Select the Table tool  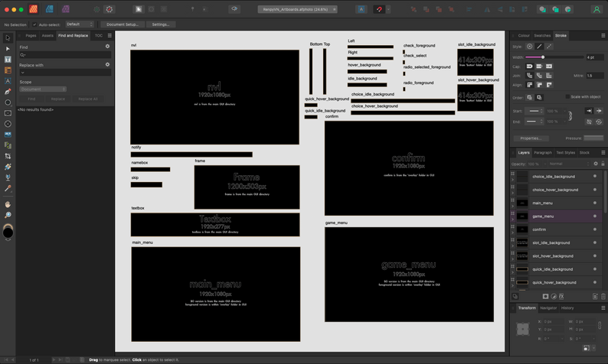click(x=8, y=70)
